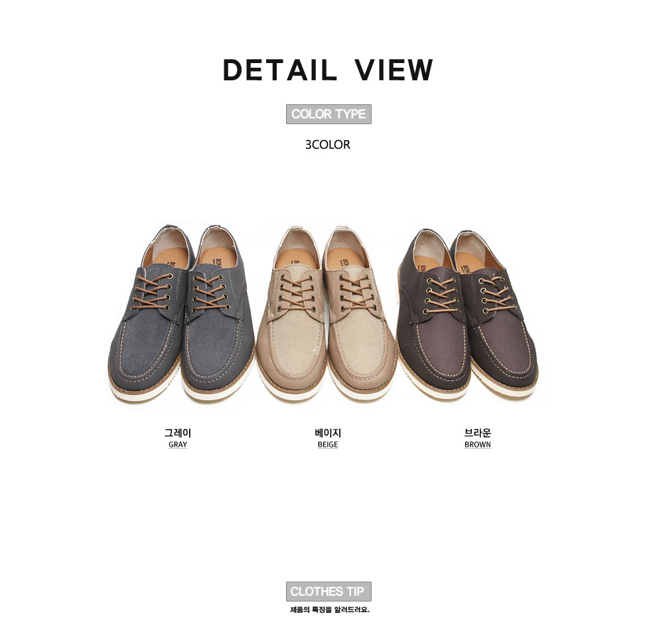Click the Korean 베이지 label
The width and height of the screenshot is (657, 644).
point(328,433)
